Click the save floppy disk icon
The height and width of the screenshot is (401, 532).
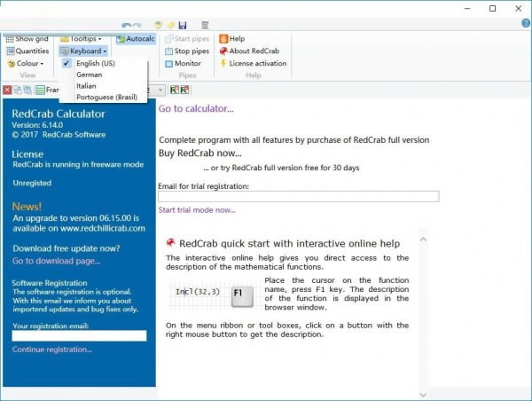(183, 25)
